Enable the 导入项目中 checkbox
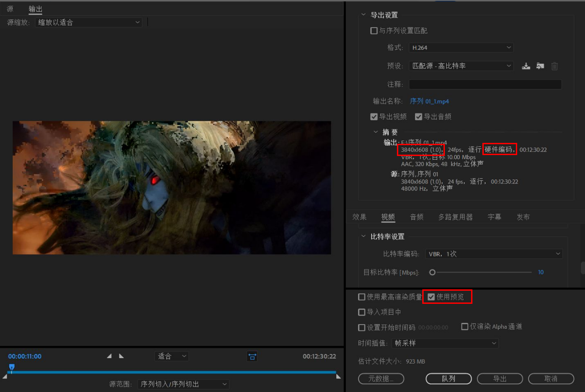585x392 pixels. (362, 312)
